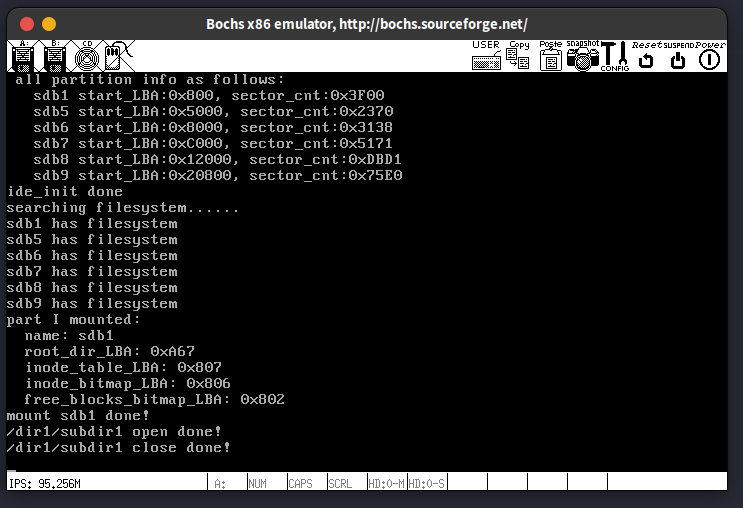Viewport: 743px width, 508px height.
Task: Toggle the mouse capture icon
Action: 119,56
